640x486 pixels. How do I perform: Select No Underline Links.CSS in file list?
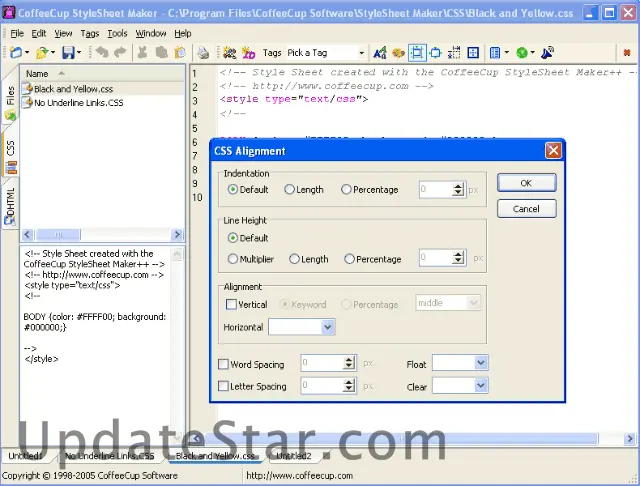pos(78,102)
